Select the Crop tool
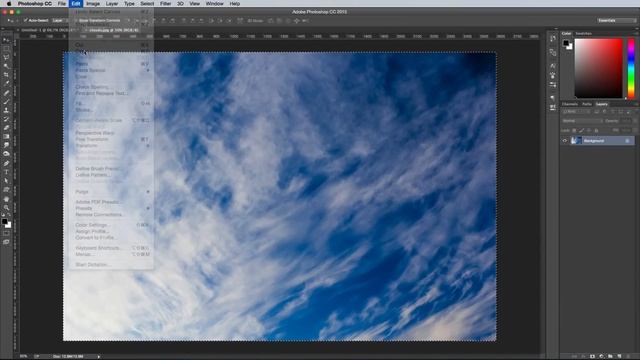Viewport: 640px width, 360px height. 6,75
